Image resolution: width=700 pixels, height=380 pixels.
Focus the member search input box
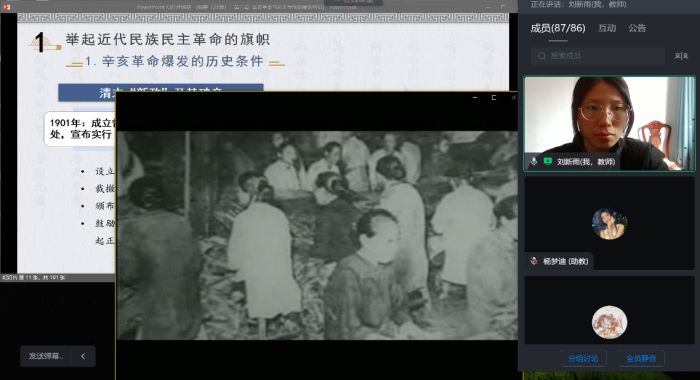(x=598, y=56)
